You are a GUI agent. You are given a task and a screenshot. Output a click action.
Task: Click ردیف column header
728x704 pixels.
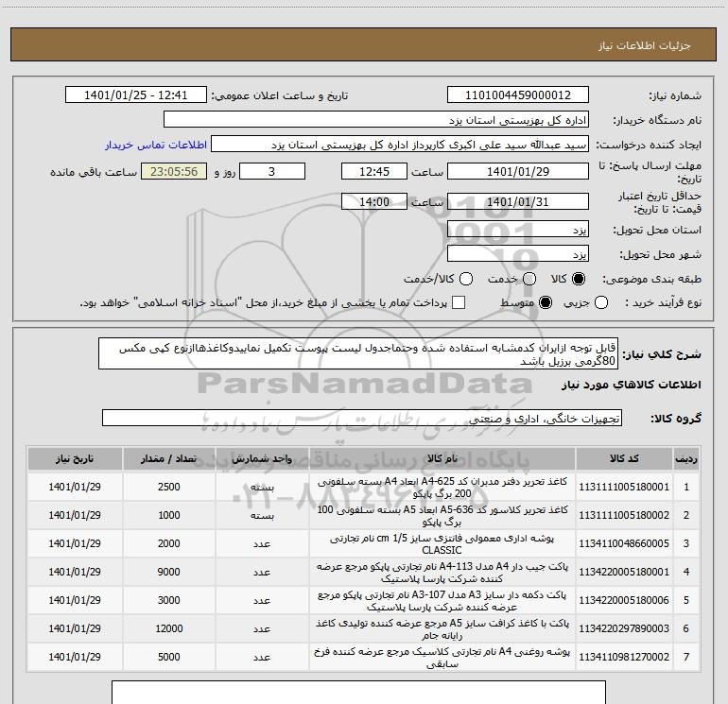(686, 459)
